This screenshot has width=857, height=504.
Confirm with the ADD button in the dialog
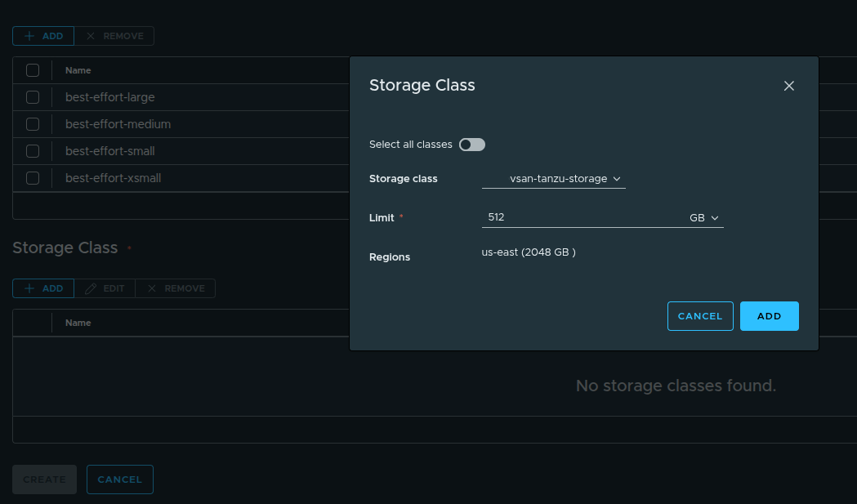click(769, 316)
